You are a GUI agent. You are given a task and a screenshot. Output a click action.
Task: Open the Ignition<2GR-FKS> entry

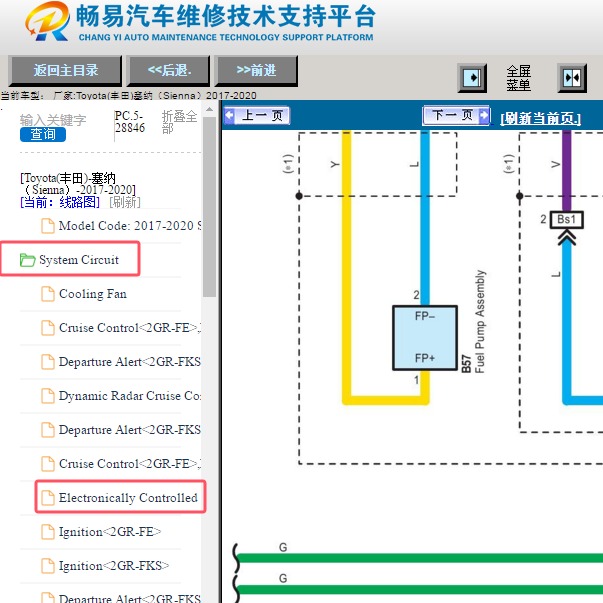click(114, 566)
